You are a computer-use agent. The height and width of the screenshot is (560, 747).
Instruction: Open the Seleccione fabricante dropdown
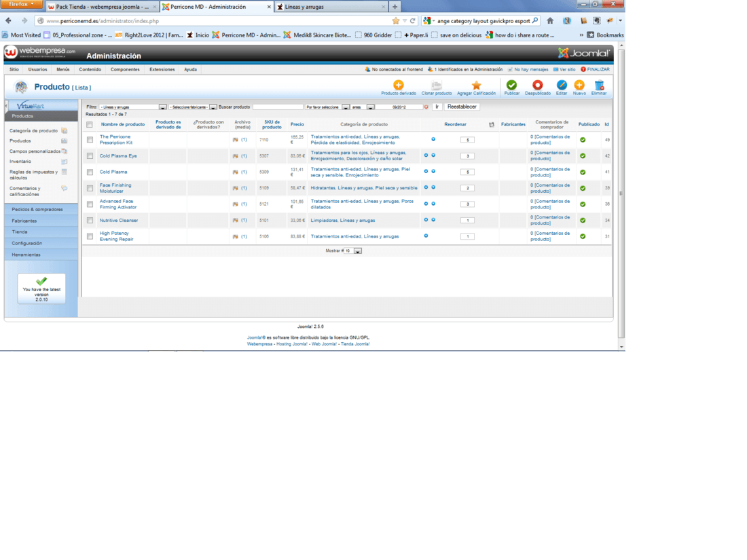[x=193, y=107]
